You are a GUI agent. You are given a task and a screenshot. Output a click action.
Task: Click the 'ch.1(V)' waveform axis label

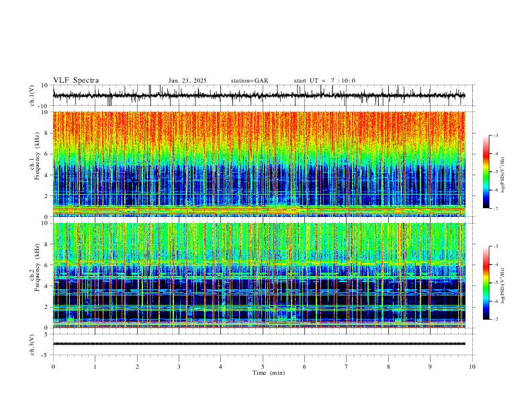pyautogui.click(x=32, y=95)
